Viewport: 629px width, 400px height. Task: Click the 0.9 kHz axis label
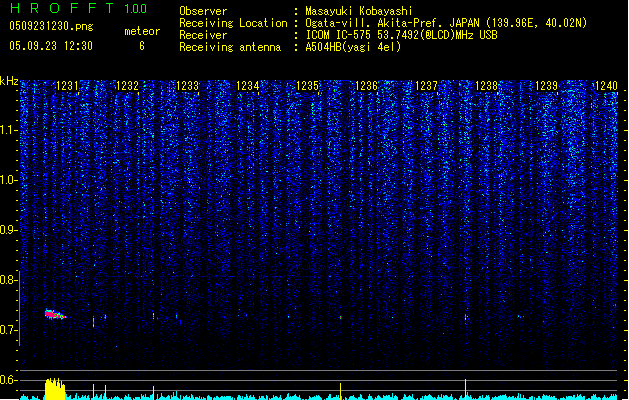8,230
